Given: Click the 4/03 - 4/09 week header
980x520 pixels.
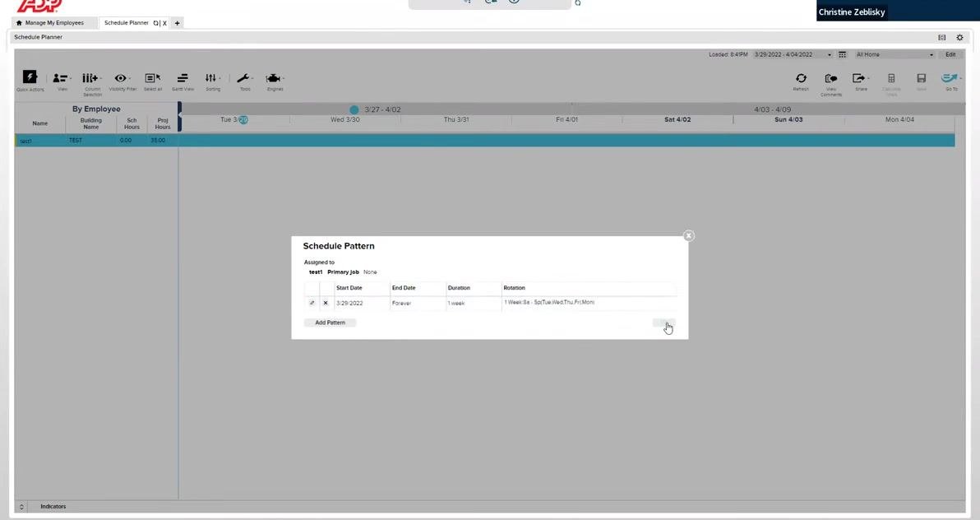Looking at the screenshot, I should tap(773, 109).
